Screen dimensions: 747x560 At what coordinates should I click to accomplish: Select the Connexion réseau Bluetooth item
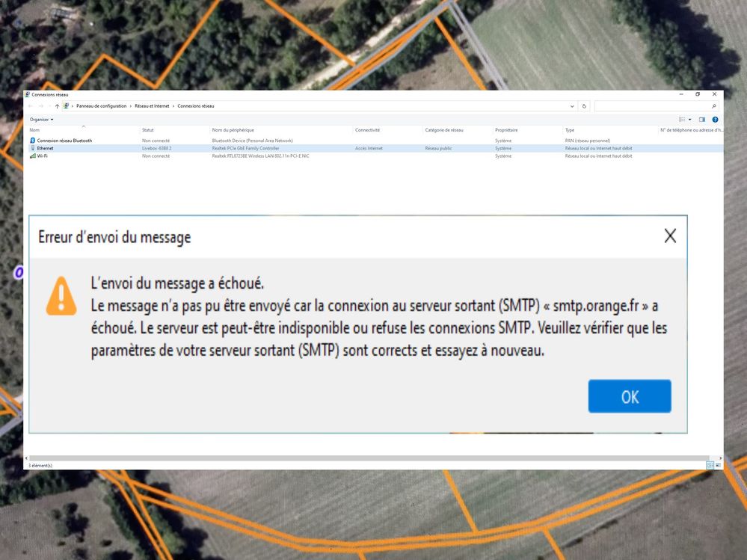click(x=64, y=141)
